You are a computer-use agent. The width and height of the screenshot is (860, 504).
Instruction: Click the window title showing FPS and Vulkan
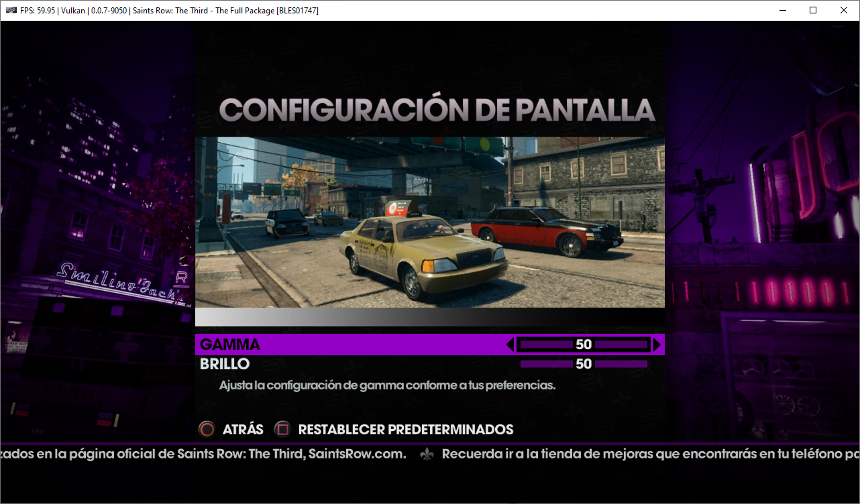click(169, 10)
